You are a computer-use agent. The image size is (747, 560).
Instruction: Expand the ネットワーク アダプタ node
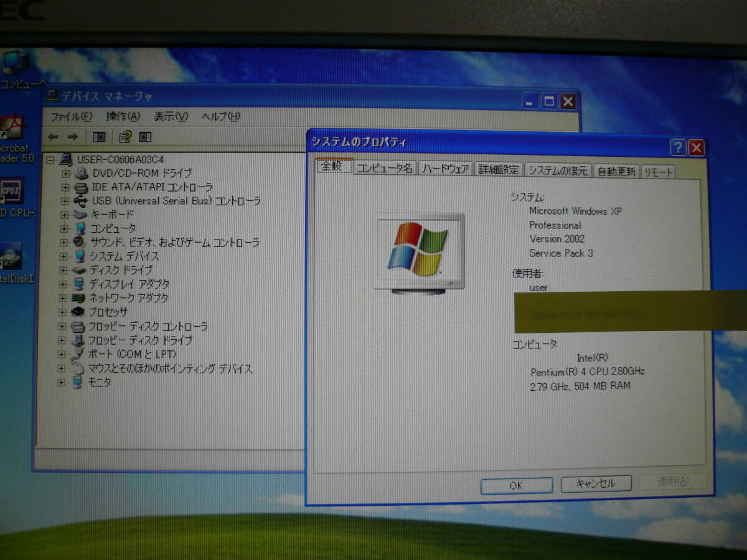pos(63,298)
